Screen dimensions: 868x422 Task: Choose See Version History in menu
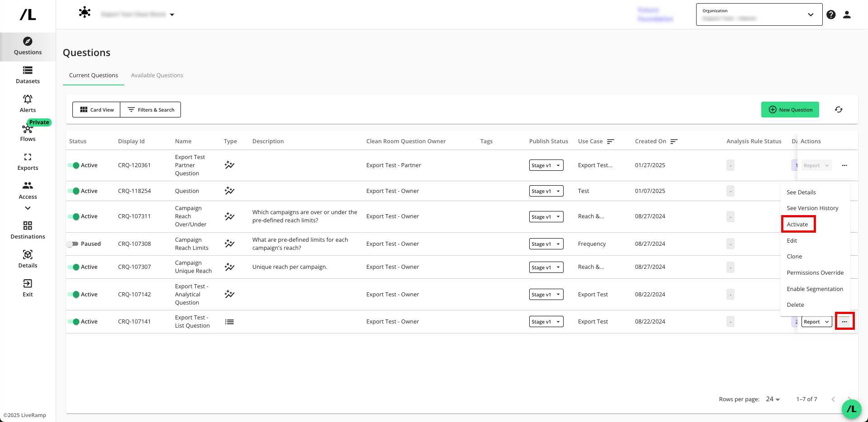click(x=812, y=208)
